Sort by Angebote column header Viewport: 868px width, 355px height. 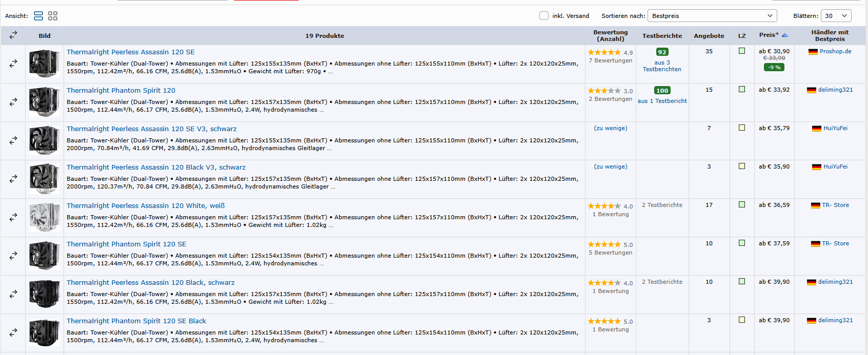(x=709, y=36)
